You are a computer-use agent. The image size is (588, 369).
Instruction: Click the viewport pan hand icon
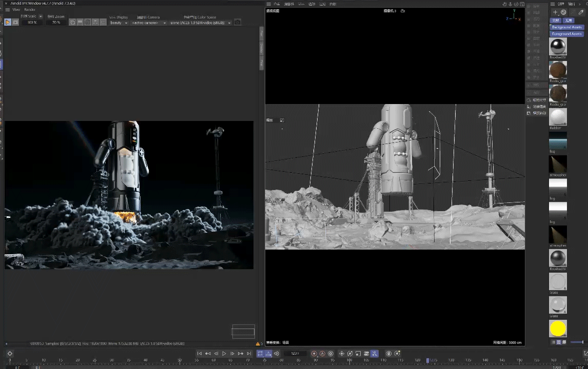tap(504, 4)
